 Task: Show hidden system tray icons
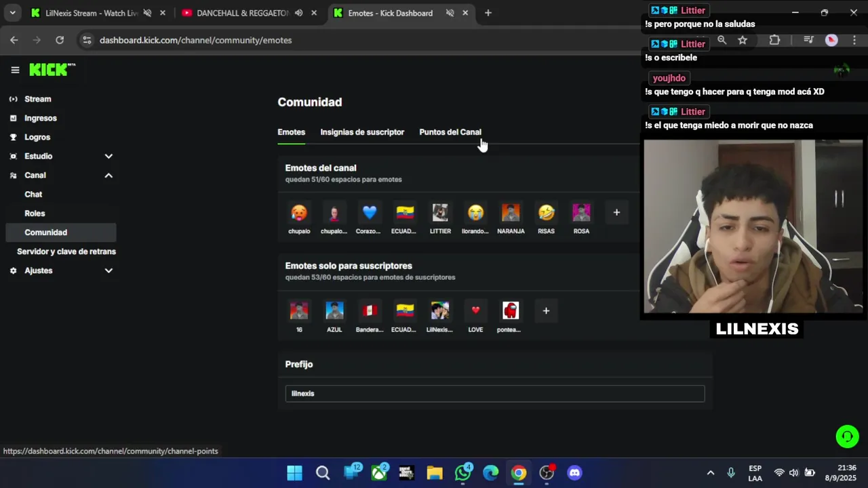[710, 473]
